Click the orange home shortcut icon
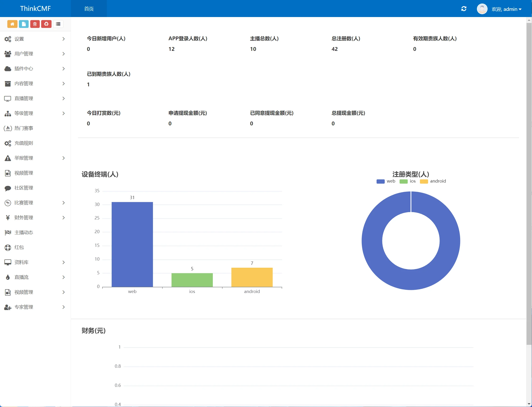532x407 pixels. (x=12, y=24)
